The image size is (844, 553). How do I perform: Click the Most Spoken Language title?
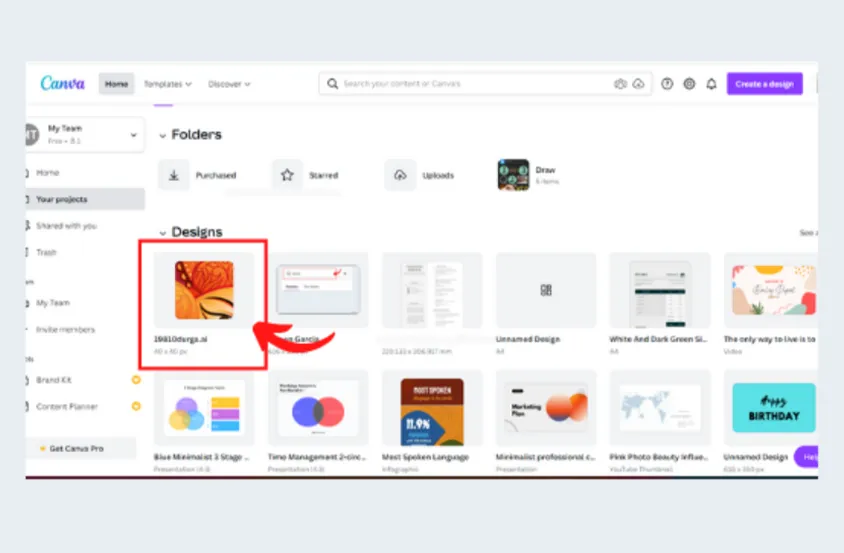tap(425, 457)
